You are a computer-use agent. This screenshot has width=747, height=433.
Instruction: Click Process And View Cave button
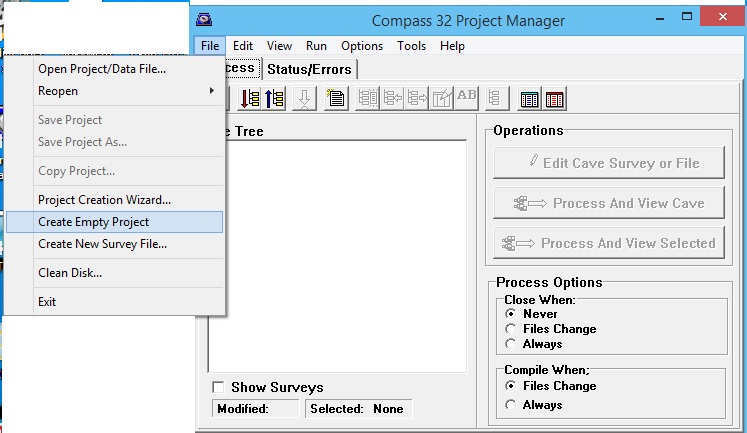pyautogui.click(x=609, y=203)
